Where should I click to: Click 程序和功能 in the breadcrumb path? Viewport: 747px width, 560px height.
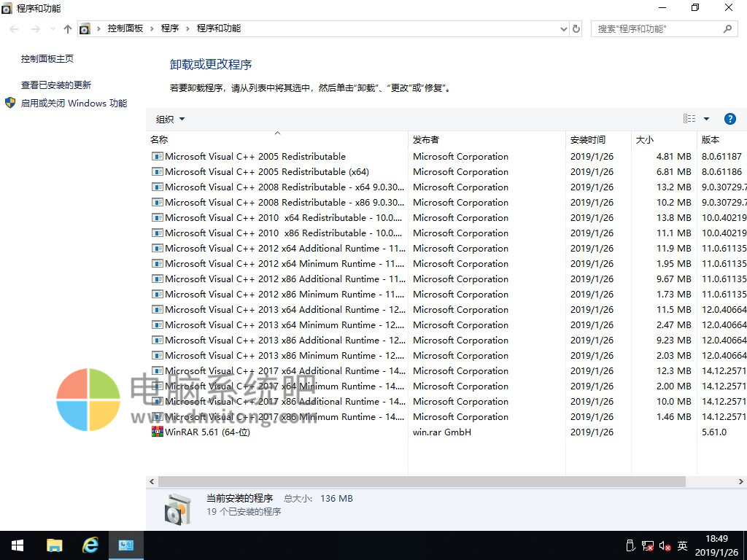(x=219, y=28)
